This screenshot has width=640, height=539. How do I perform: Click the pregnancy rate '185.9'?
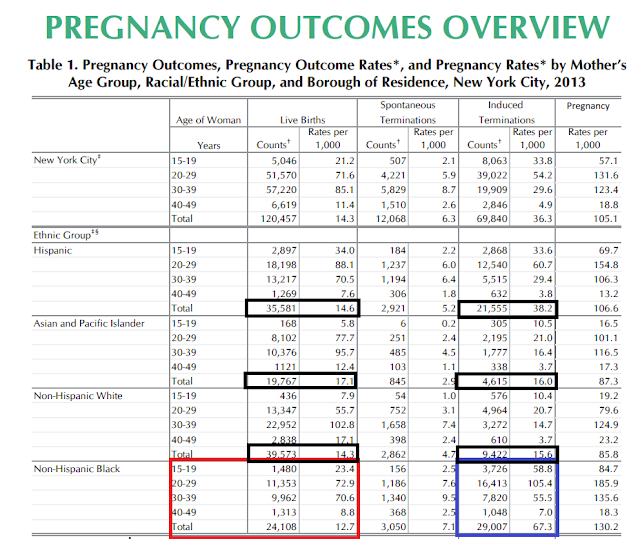tap(606, 484)
